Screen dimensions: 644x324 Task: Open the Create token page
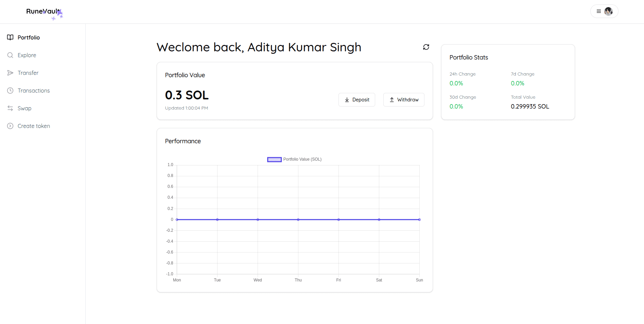[x=34, y=126]
